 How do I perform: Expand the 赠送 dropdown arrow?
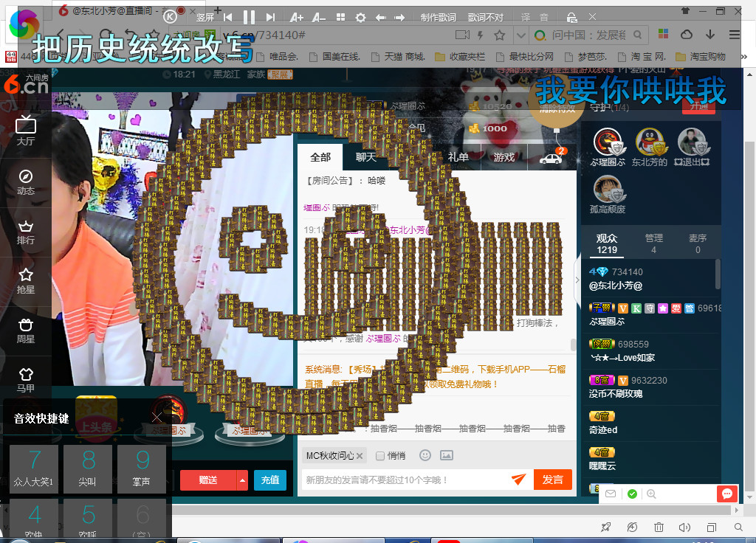coord(242,480)
